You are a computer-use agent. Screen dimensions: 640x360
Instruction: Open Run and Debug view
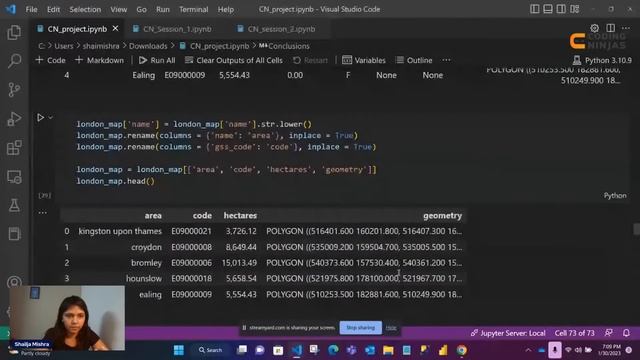pyautogui.click(x=14, y=119)
